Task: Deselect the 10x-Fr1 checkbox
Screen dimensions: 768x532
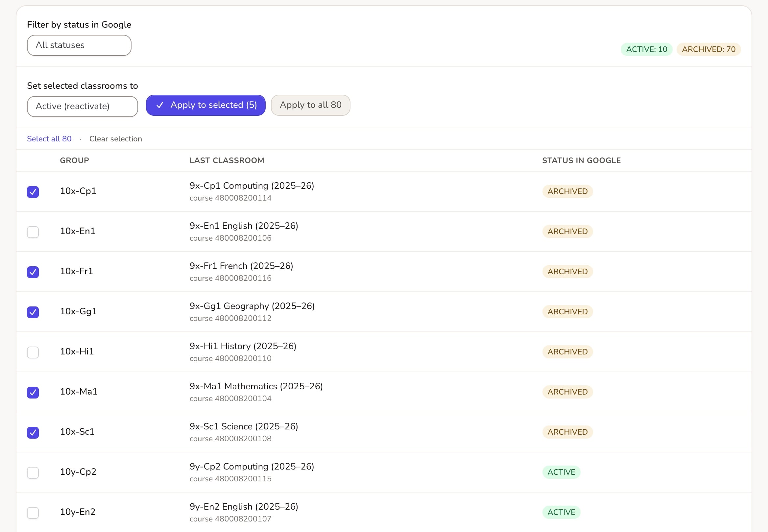Action: point(33,272)
